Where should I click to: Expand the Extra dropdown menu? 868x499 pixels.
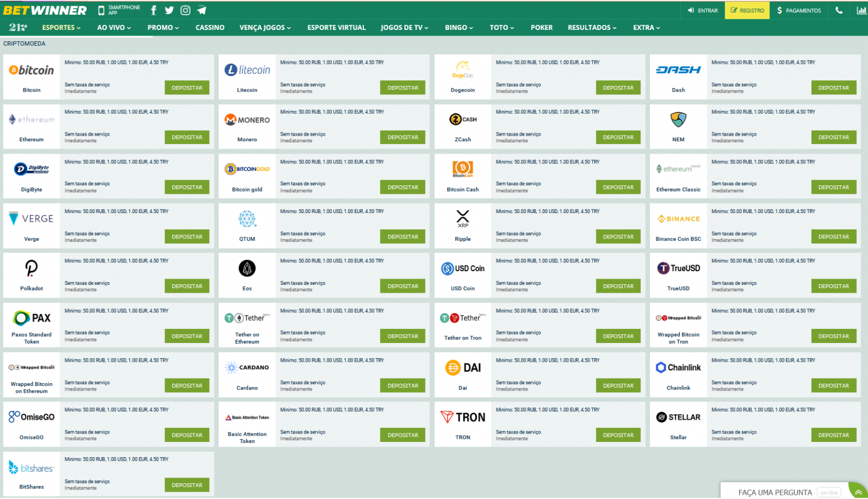coord(646,27)
